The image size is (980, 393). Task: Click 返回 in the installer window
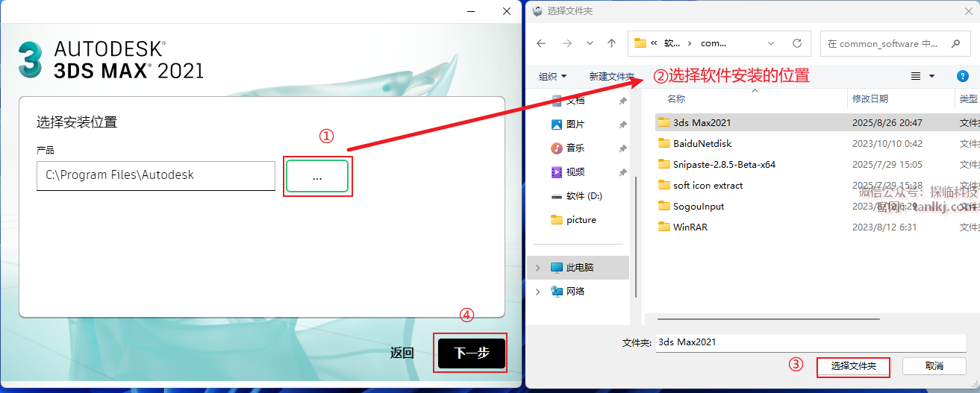[402, 353]
